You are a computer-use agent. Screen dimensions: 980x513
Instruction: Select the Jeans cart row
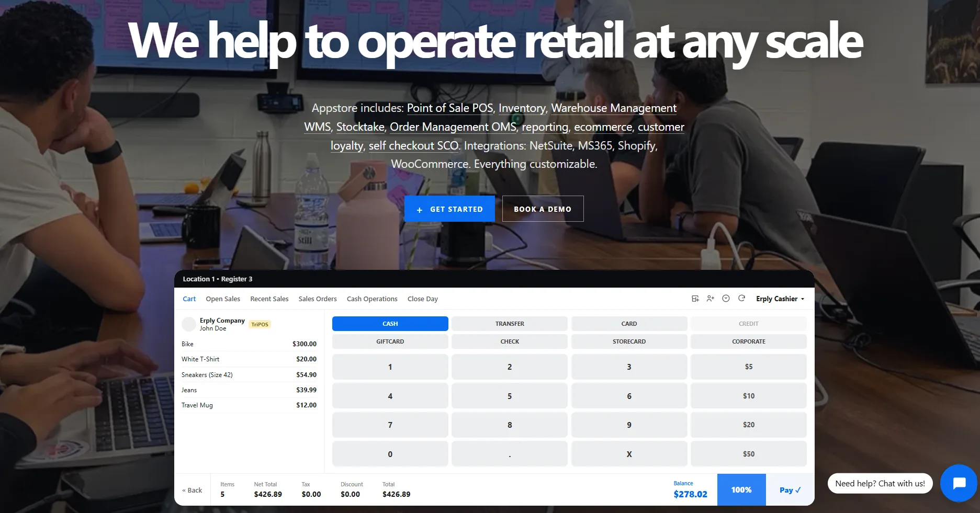point(249,390)
